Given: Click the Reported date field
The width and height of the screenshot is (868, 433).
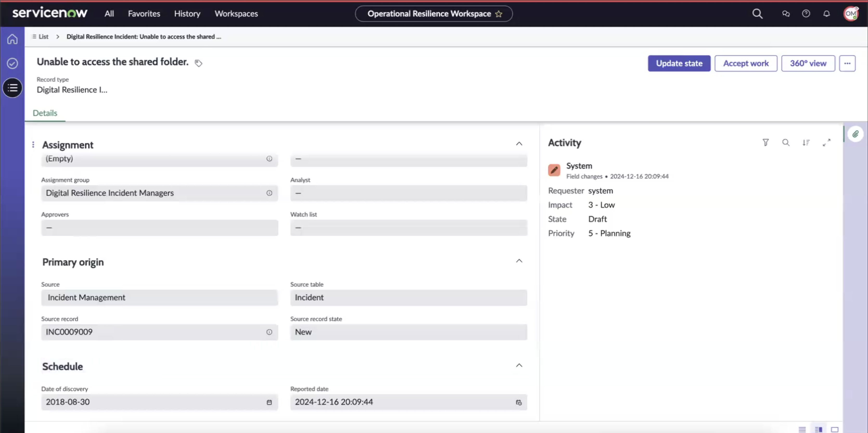Looking at the screenshot, I should pyautogui.click(x=409, y=402).
